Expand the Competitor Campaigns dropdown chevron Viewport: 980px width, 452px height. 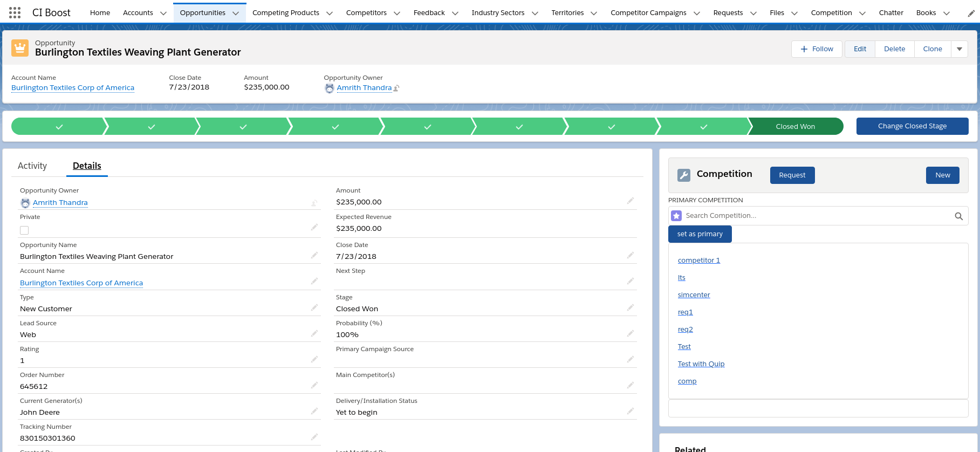tap(697, 13)
